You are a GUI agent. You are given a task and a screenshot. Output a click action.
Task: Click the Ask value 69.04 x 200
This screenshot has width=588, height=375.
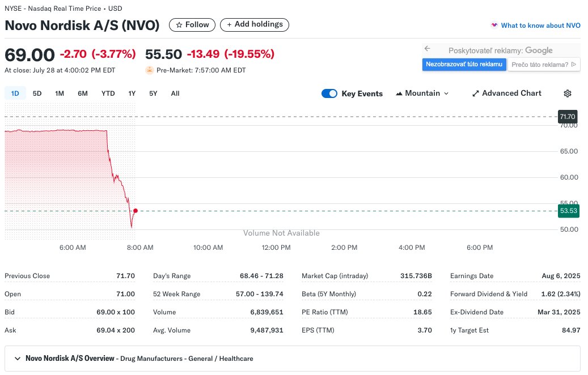(116, 330)
